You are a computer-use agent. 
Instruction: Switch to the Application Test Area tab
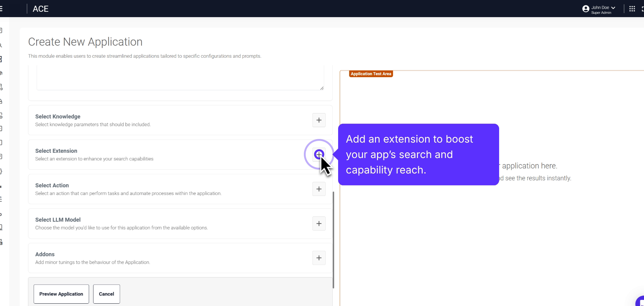click(371, 74)
